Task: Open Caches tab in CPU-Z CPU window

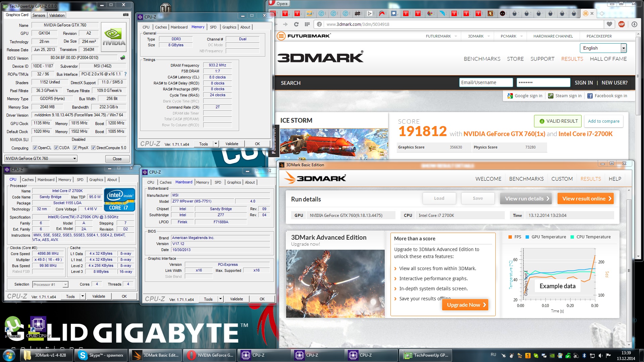Action: tap(28, 180)
